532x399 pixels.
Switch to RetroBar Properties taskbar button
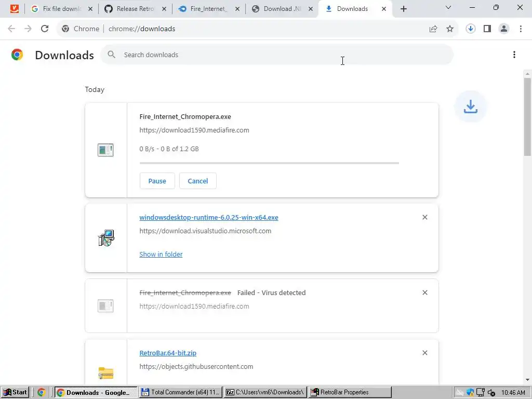tap(350, 392)
